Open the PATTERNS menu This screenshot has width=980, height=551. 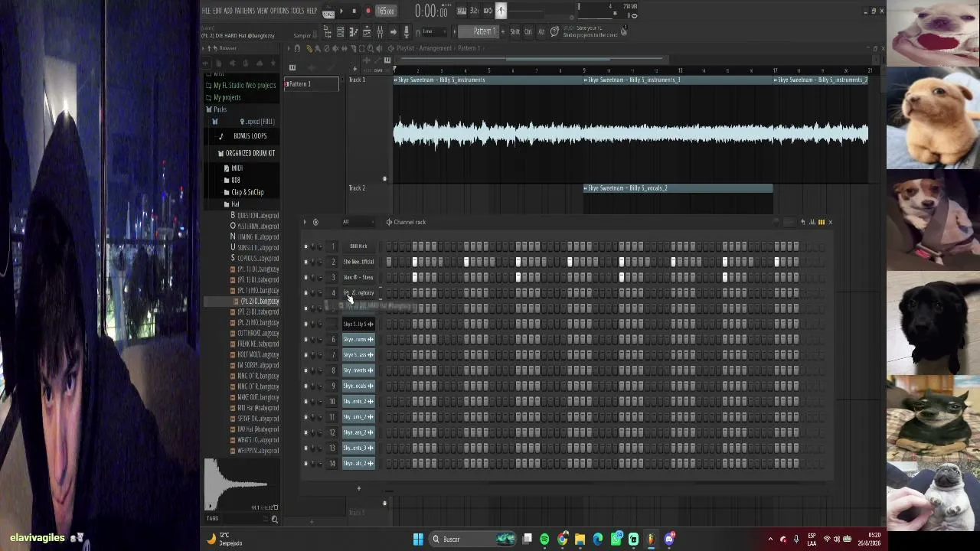pos(245,11)
